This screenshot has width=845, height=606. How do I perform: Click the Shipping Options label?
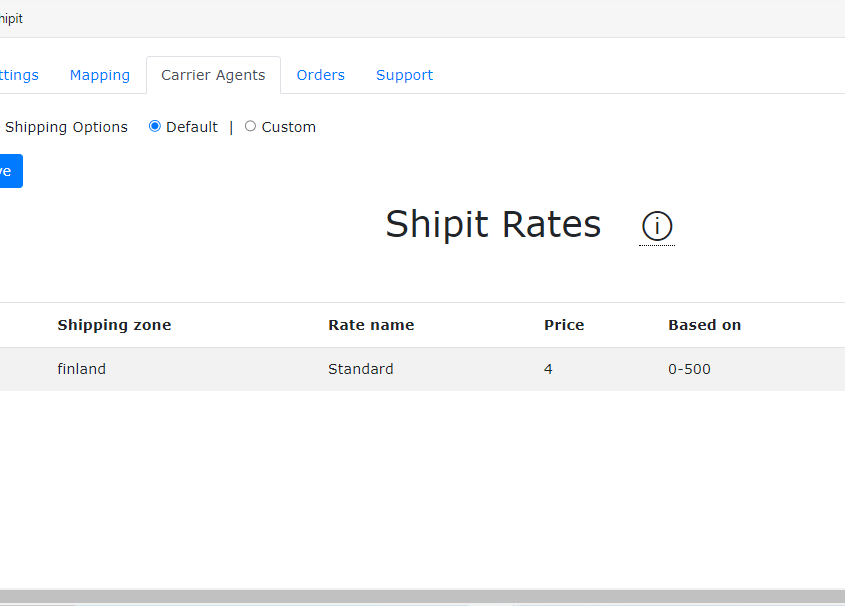point(66,127)
